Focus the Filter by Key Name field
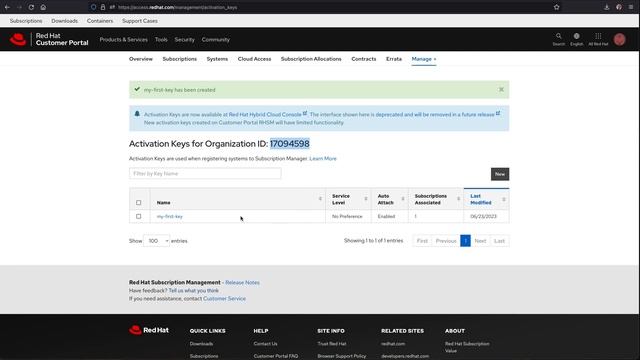 click(205, 173)
